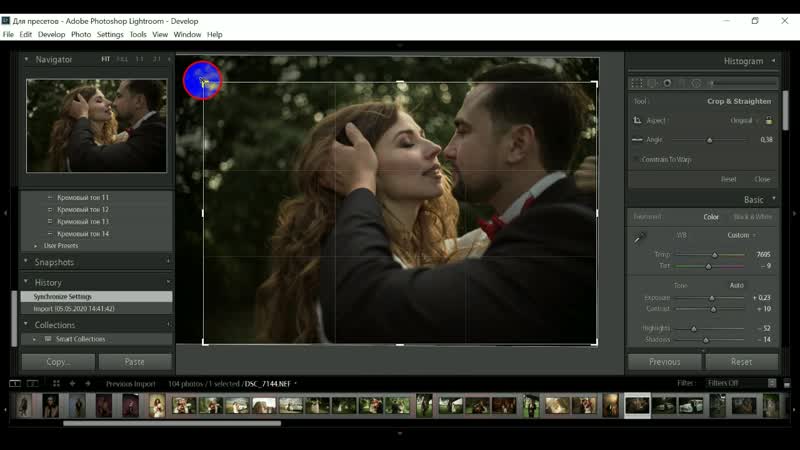Pick the White Balance eyedropper tool
The width and height of the screenshot is (800, 450).
640,239
